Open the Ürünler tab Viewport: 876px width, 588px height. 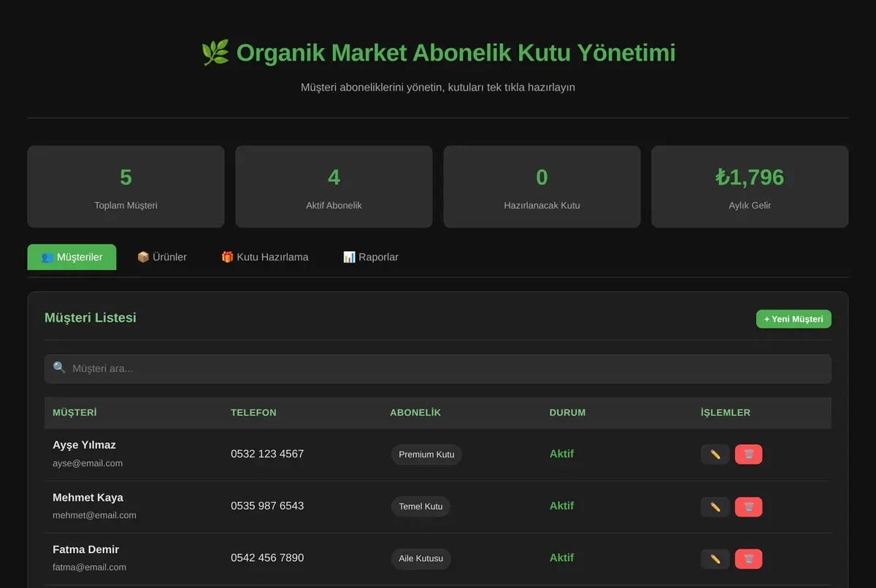coord(162,257)
